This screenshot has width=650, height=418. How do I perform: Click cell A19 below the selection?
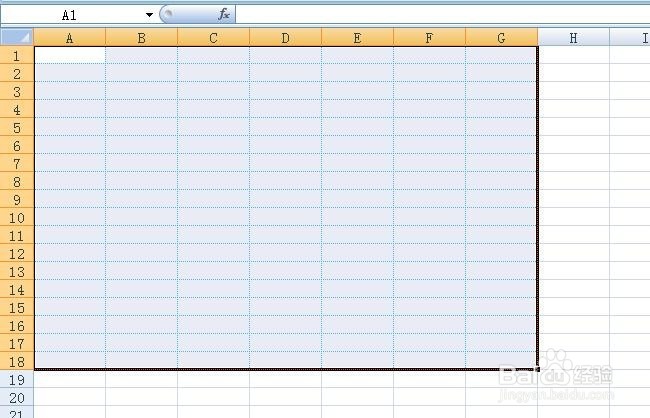click(x=70, y=379)
